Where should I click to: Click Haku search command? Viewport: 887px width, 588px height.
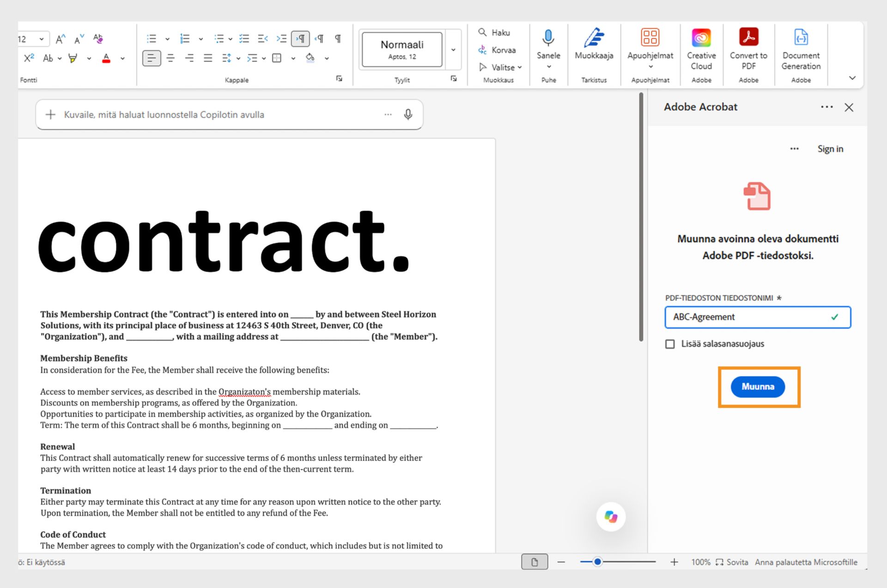pos(494,32)
